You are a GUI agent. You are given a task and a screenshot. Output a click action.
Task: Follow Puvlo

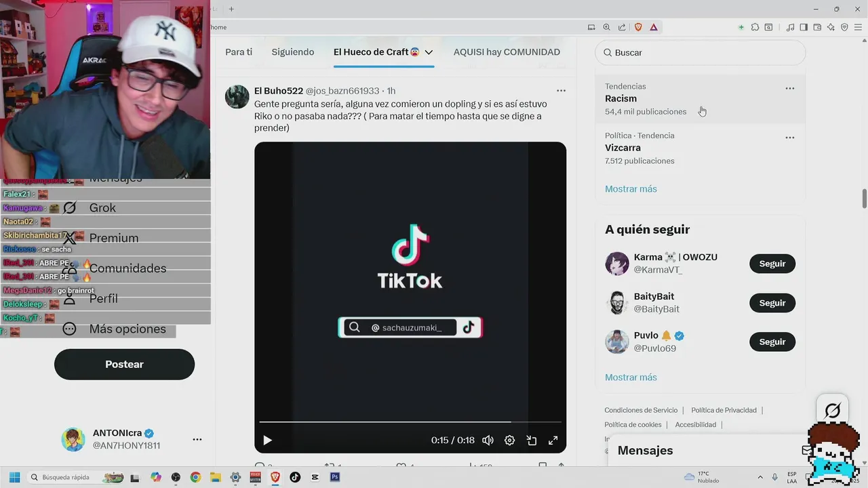point(772,342)
